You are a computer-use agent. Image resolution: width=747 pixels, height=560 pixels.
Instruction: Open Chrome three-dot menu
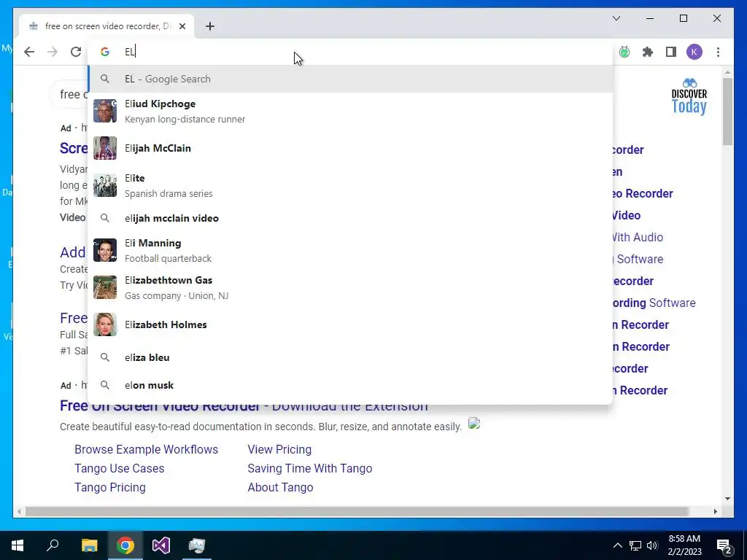pyautogui.click(x=718, y=52)
